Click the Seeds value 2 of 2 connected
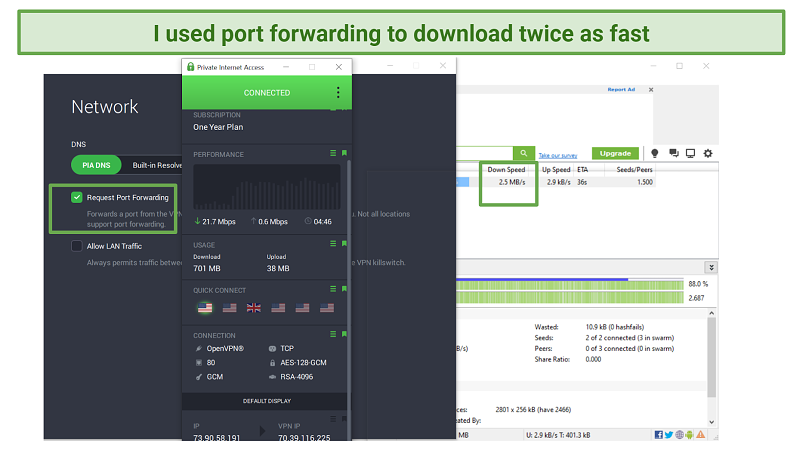The image size is (806, 453). click(x=629, y=338)
